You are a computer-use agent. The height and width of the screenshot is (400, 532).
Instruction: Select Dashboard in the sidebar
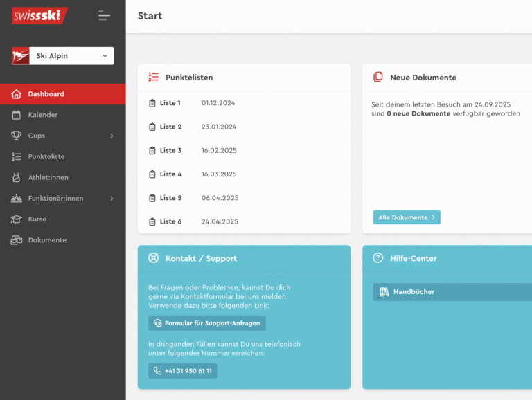[x=46, y=94]
